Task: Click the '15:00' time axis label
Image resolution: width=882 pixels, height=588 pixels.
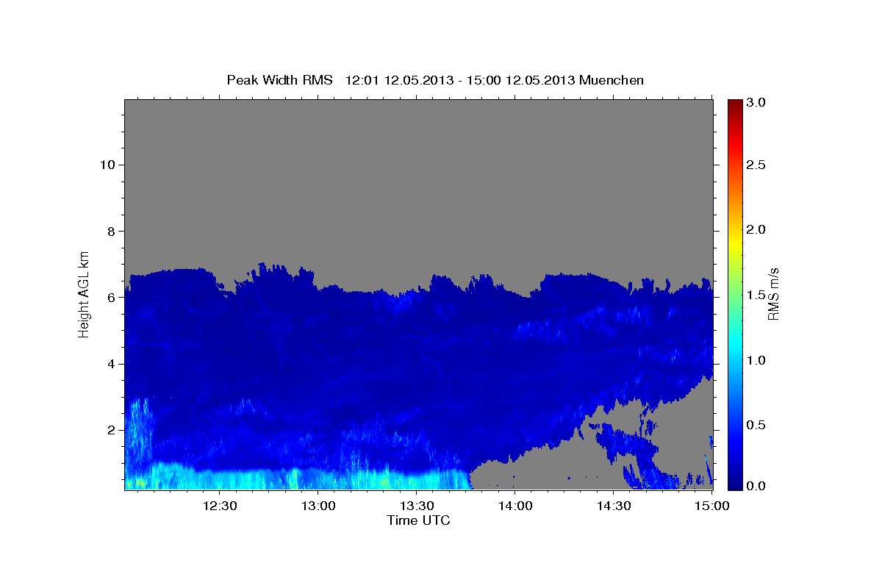Action: [x=711, y=505]
